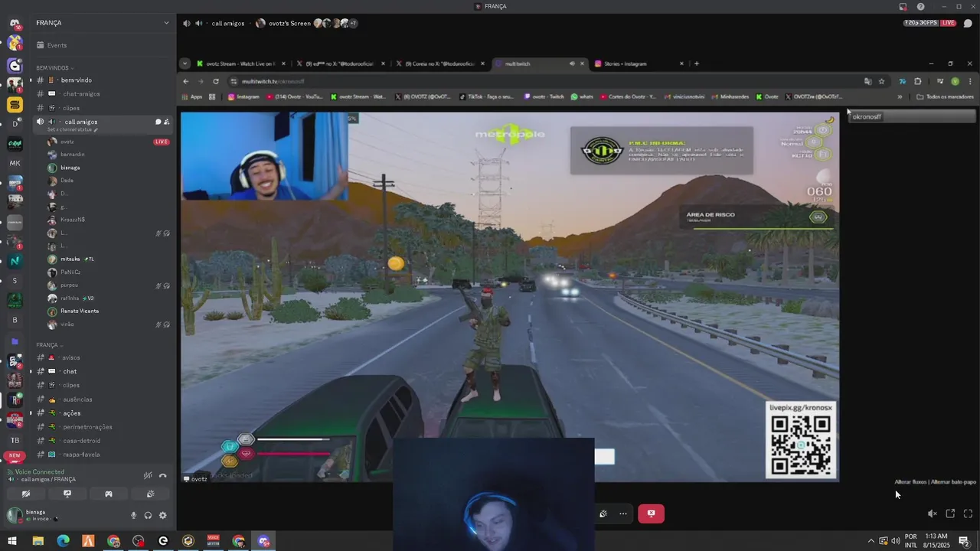Click Set a channel status link

[x=71, y=129]
